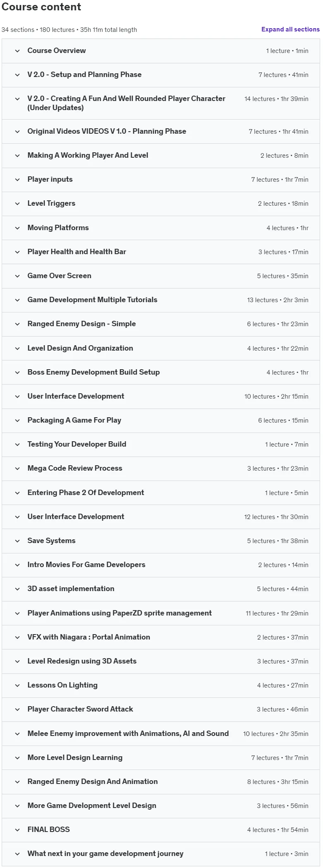Click chevron beside Level Triggers

pyautogui.click(x=17, y=204)
